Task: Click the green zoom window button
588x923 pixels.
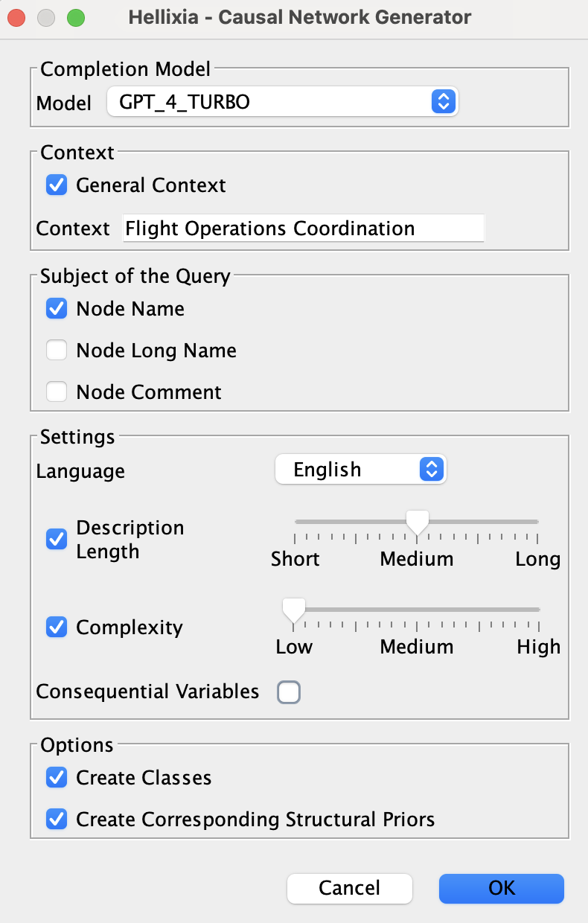Action: pos(76,18)
